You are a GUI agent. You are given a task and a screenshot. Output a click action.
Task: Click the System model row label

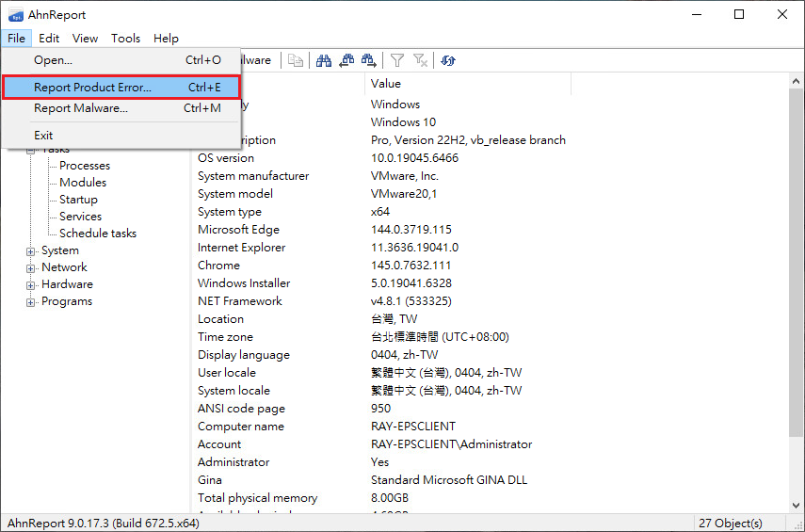pos(235,194)
